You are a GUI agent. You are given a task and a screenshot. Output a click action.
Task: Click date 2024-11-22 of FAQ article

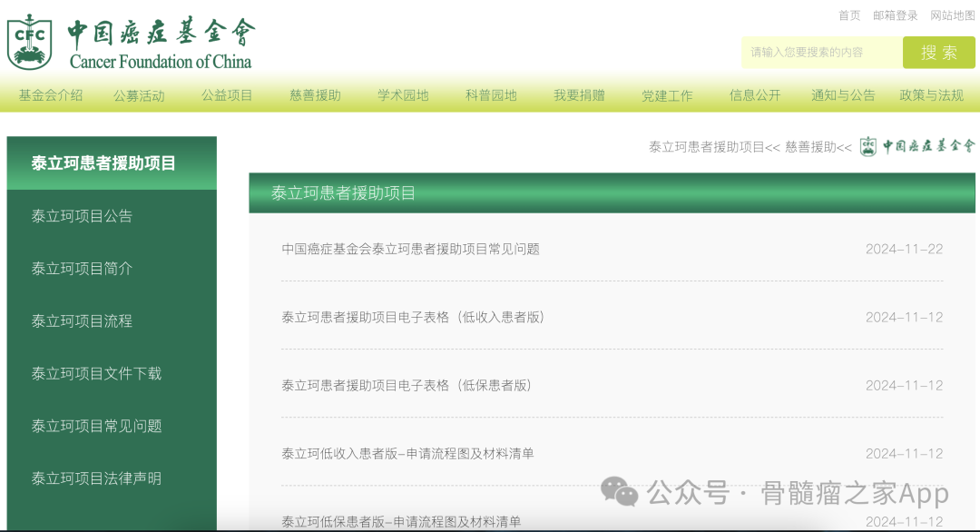point(904,249)
